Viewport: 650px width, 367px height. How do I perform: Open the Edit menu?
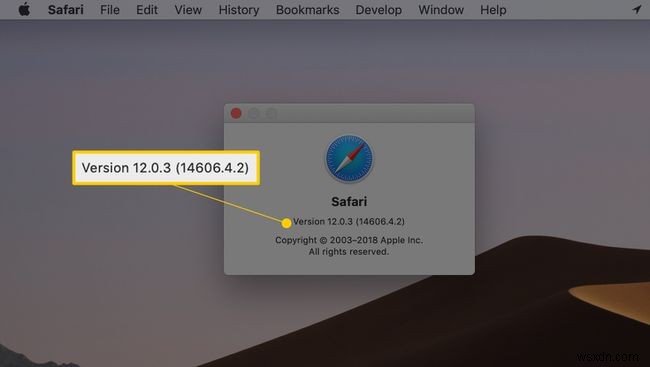147,10
